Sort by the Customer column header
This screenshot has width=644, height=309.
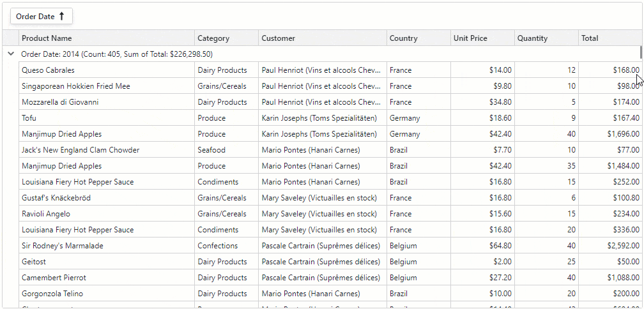point(279,38)
